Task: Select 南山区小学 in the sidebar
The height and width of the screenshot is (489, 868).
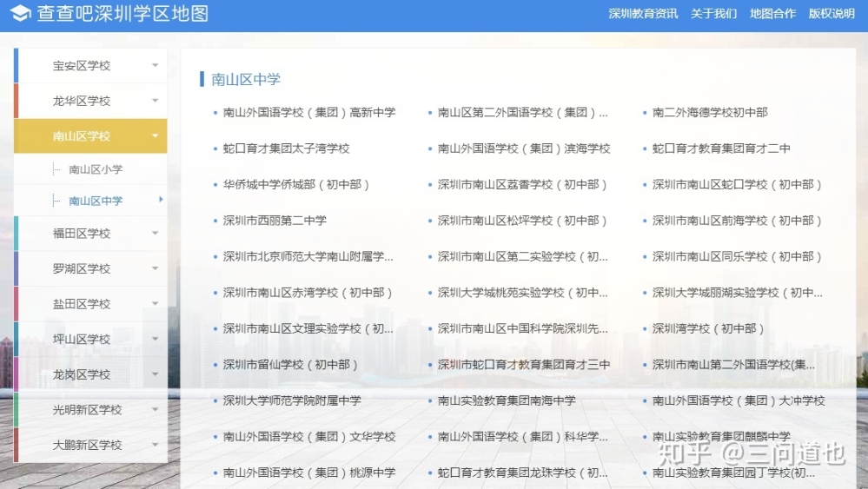Action: pos(96,169)
